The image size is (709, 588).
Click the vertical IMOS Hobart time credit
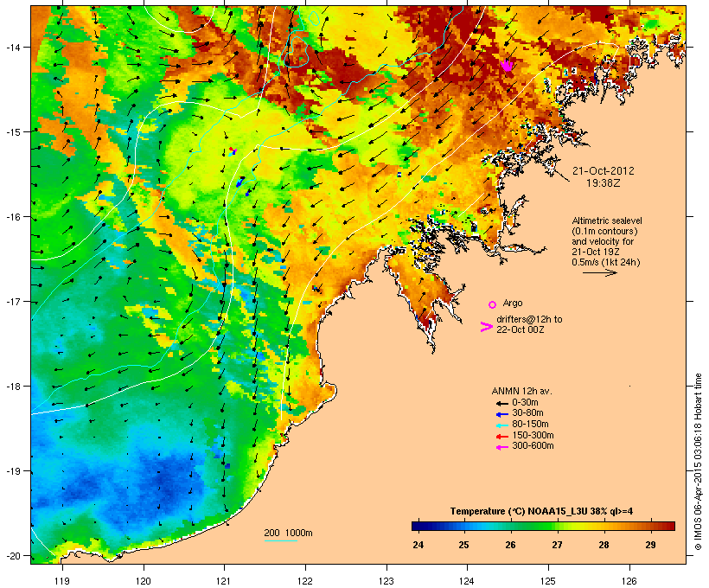(x=698, y=462)
